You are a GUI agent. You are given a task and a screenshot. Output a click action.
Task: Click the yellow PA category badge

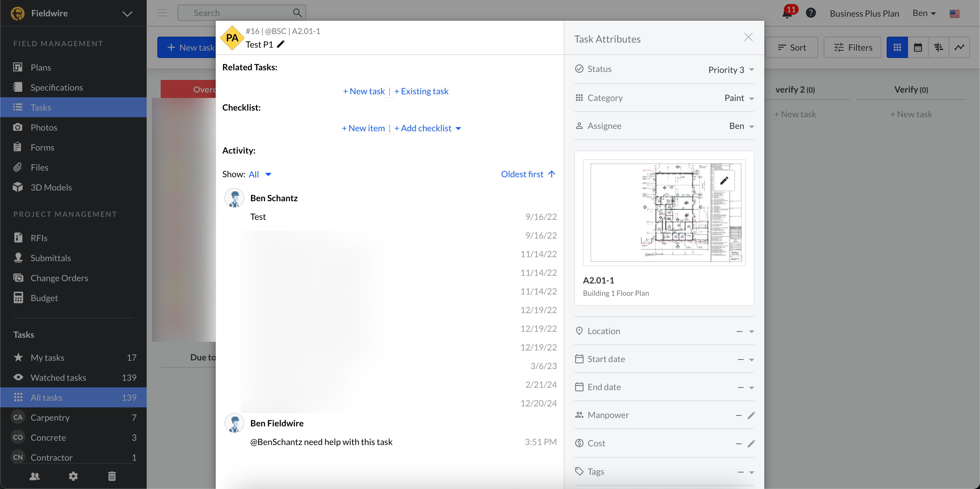pyautogui.click(x=232, y=38)
